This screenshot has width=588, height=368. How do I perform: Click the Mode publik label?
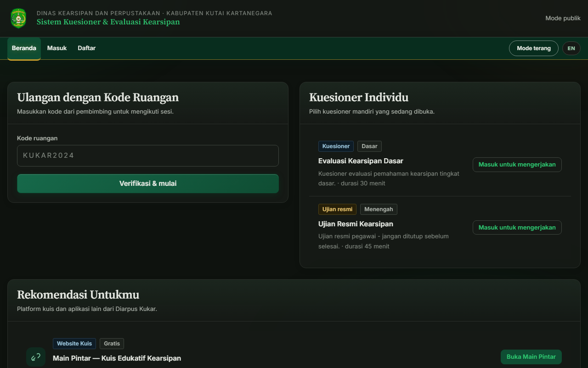point(563,18)
